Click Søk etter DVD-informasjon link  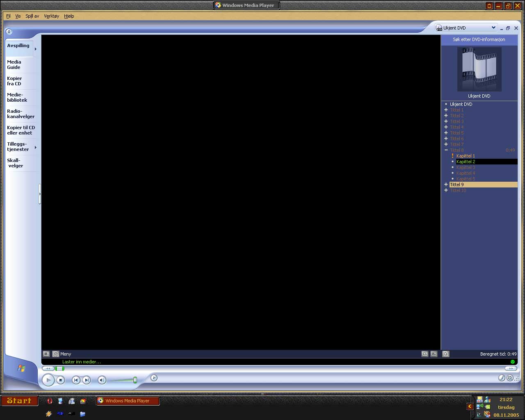(x=479, y=39)
